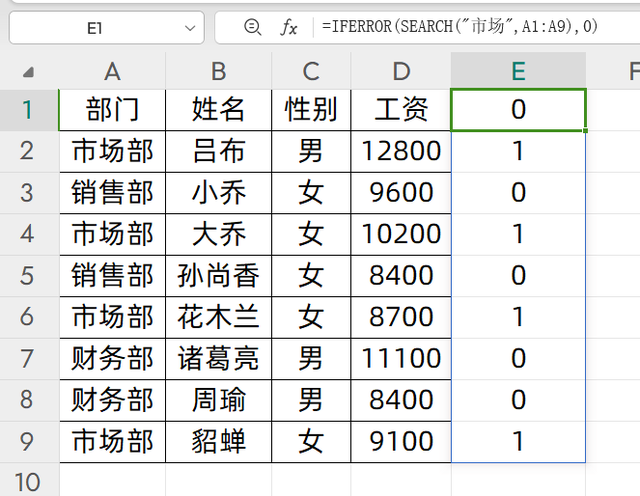Click cell E9 in 貂蝉 row
The height and width of the screenshot is (496, 640).
[x=518, y=440]
